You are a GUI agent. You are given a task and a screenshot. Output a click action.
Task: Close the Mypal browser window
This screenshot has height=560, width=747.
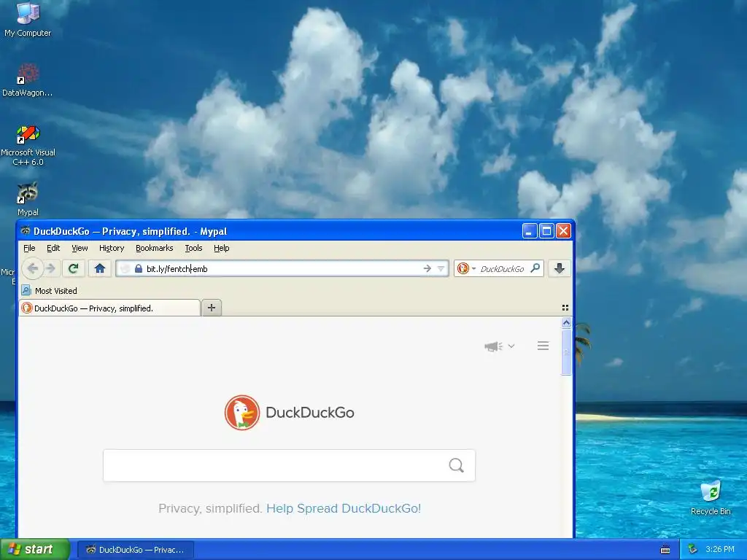[563, 231]
